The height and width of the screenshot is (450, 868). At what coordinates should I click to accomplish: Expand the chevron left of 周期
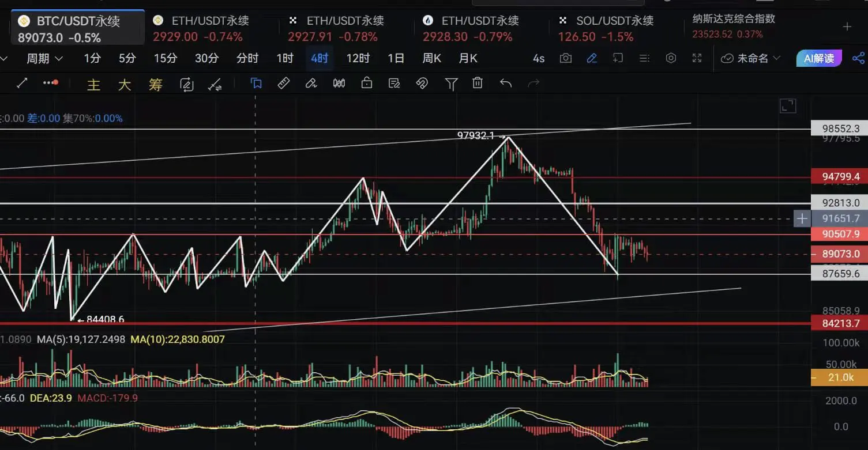click(x=4, y=58)
